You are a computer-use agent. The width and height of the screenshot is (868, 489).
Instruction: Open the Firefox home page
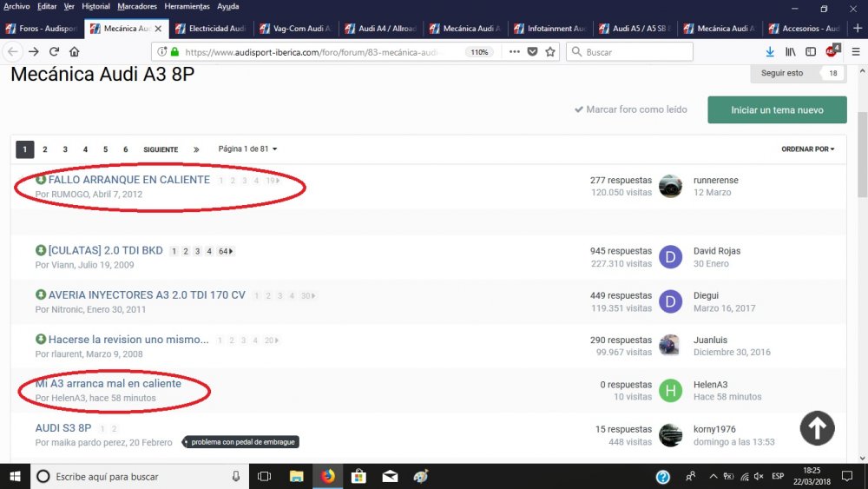point(74,51)
